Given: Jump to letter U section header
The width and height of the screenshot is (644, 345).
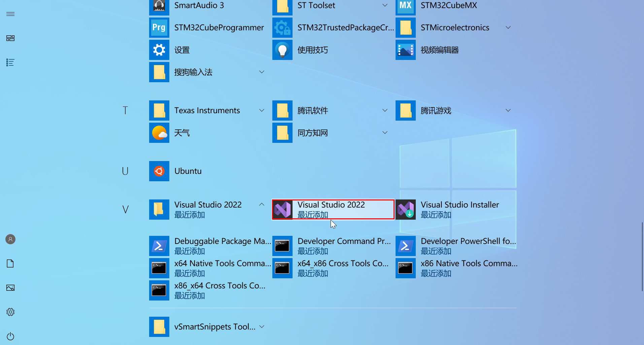Looking at the screenshot, I should (x=125, y=171).
